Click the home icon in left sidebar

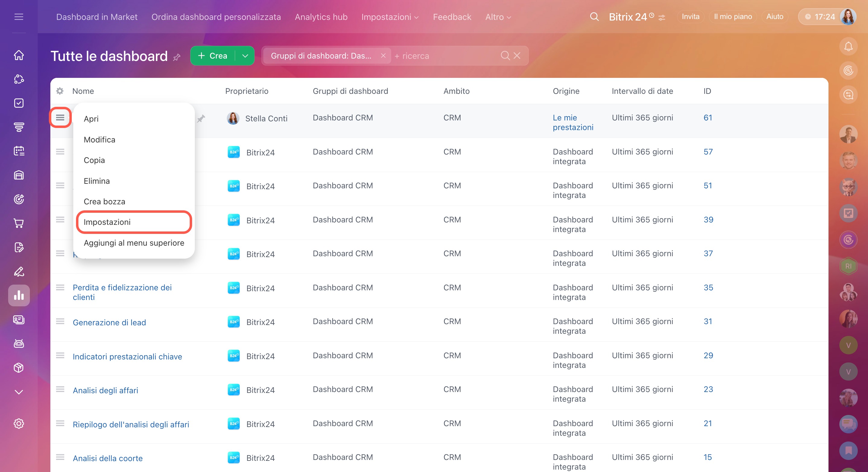pyautogui.click(x=19, y=55)
